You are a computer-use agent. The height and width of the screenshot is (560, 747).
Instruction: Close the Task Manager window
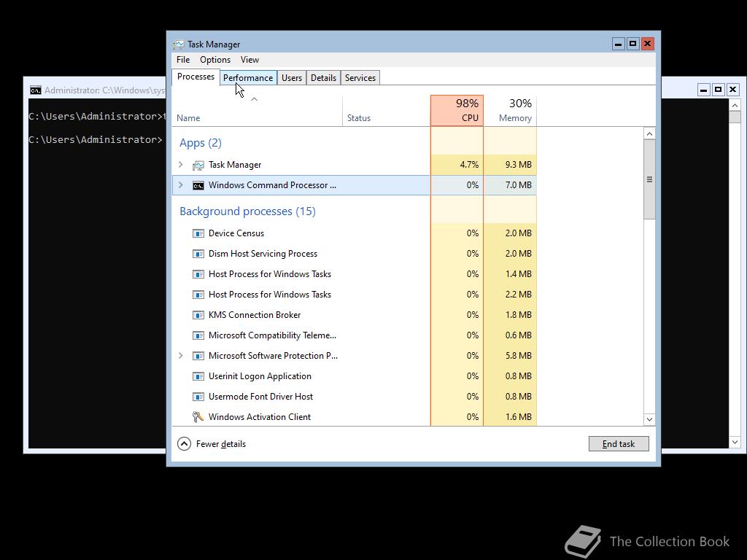(648, 44)
